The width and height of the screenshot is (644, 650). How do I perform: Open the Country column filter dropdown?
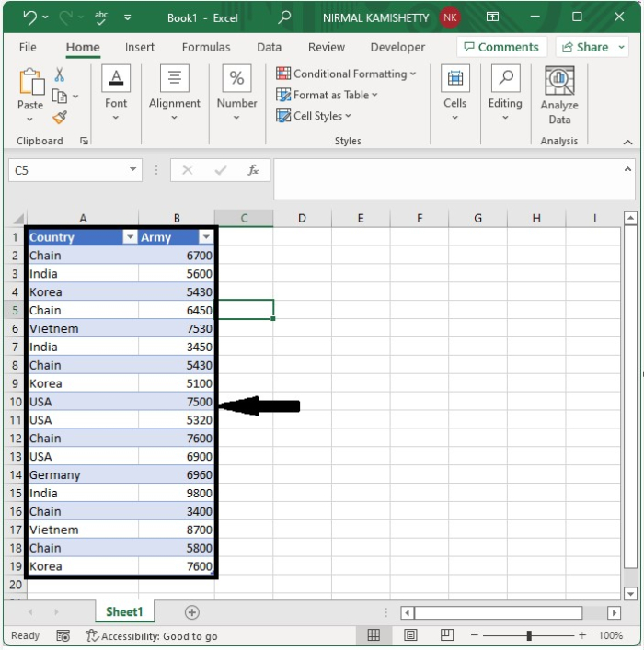(130, 237)
